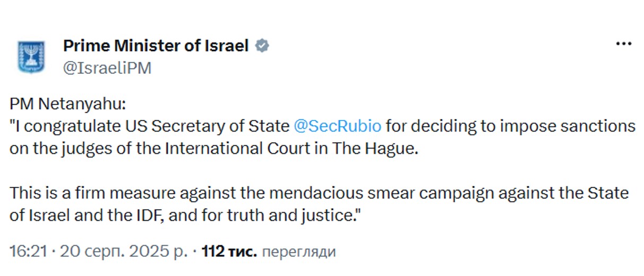Click the "I congratulate US Secretary of State" text
This screenshot has width=644, height=276.
click(149, 126)
